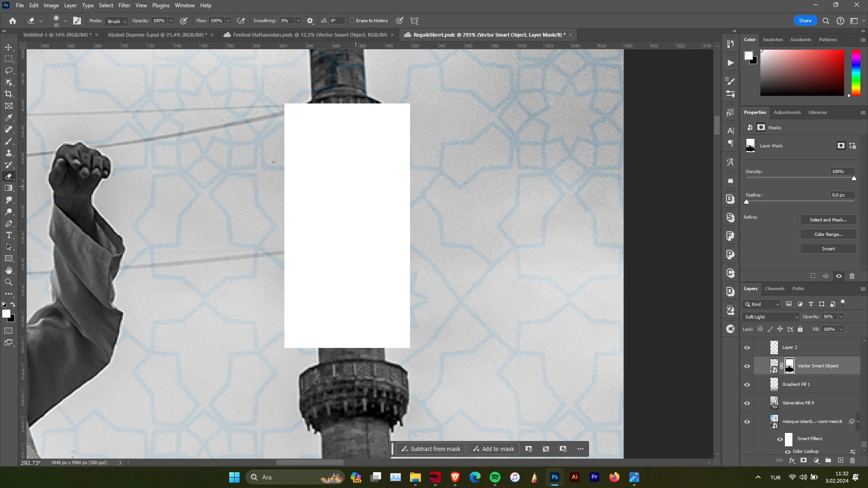Select the Clone Stamp tool
This screenshot has height=488, width=868.
point(9,153)
